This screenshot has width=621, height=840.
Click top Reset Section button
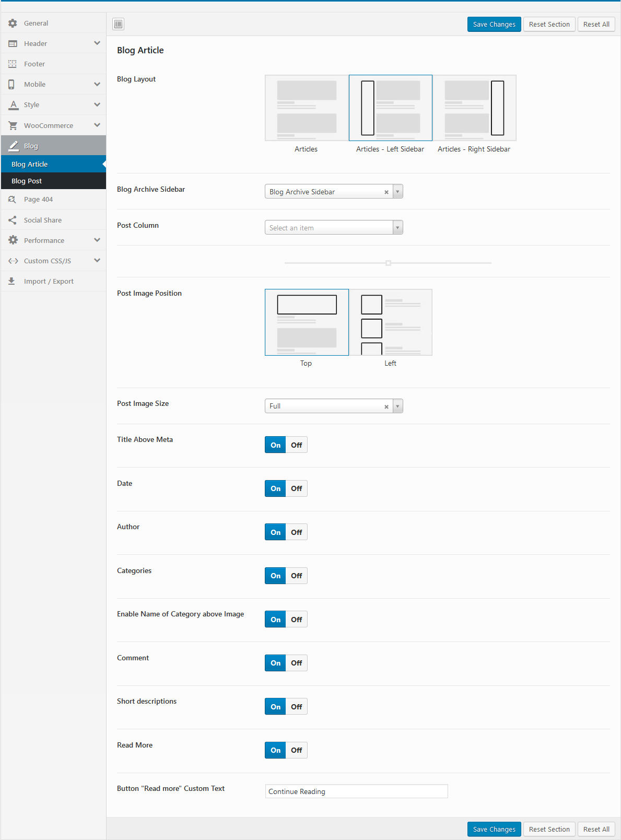[x=549, y=25]
